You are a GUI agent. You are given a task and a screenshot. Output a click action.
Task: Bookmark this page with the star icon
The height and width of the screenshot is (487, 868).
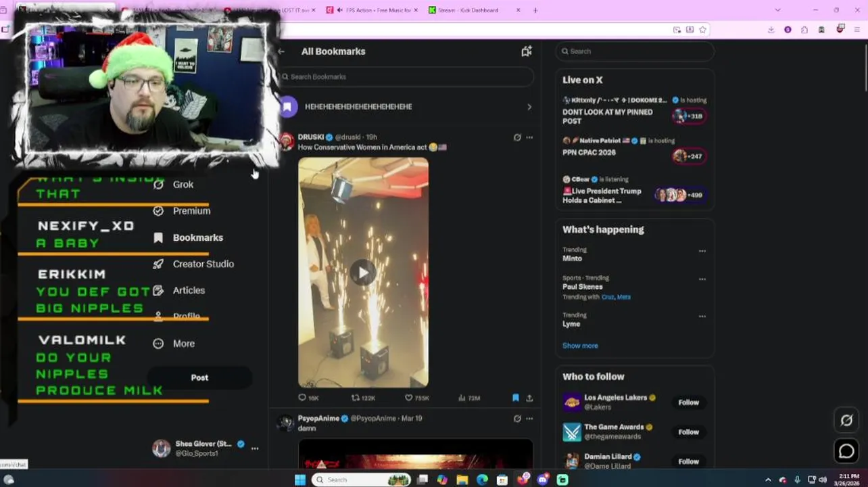(702, 30)
